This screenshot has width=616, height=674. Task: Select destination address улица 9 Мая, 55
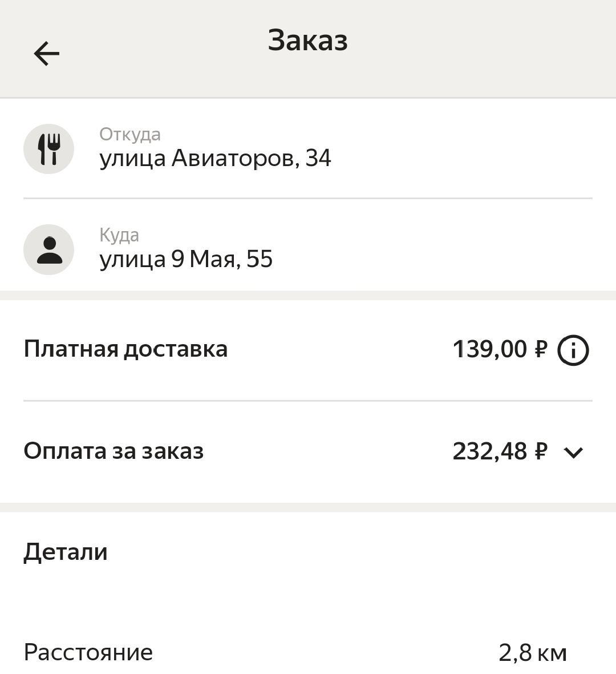[x=186, y=259]
